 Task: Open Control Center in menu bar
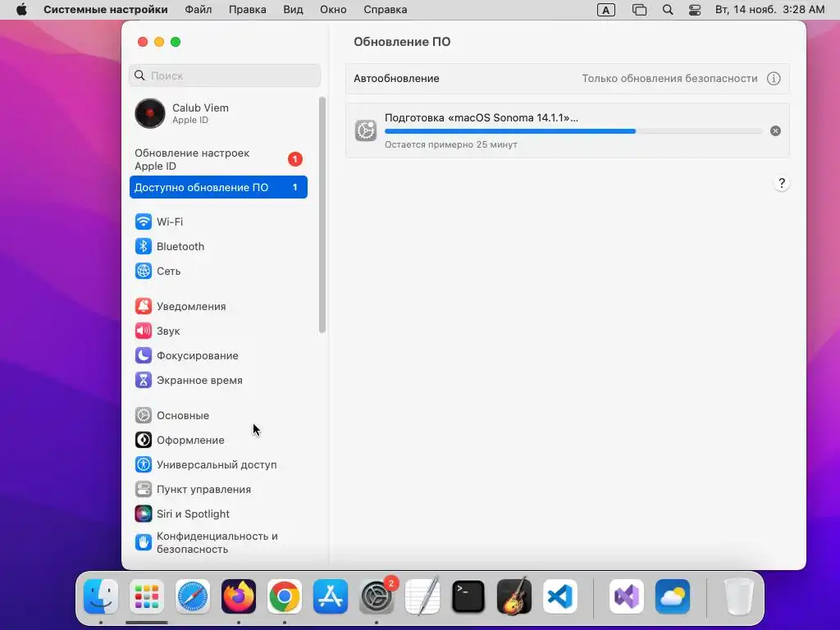pos(695,10)
